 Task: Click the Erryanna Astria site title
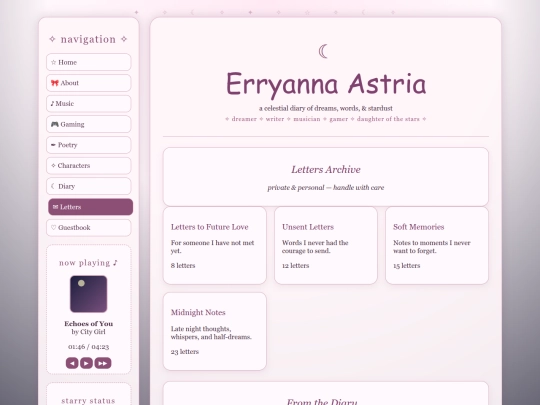pyautogui.click(x=326, y=84)
